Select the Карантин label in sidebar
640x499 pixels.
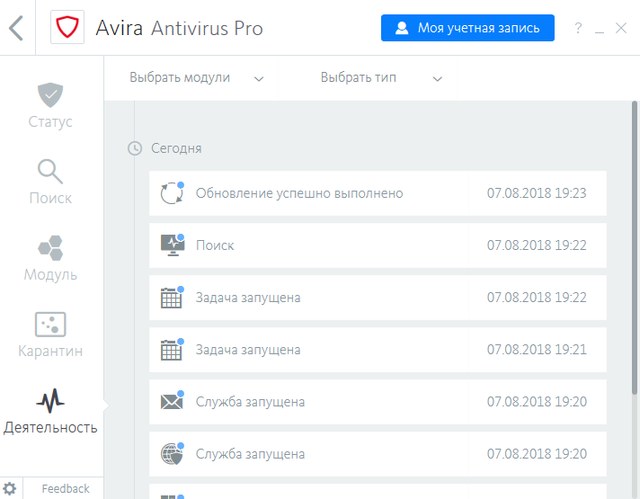click(50, 351)
